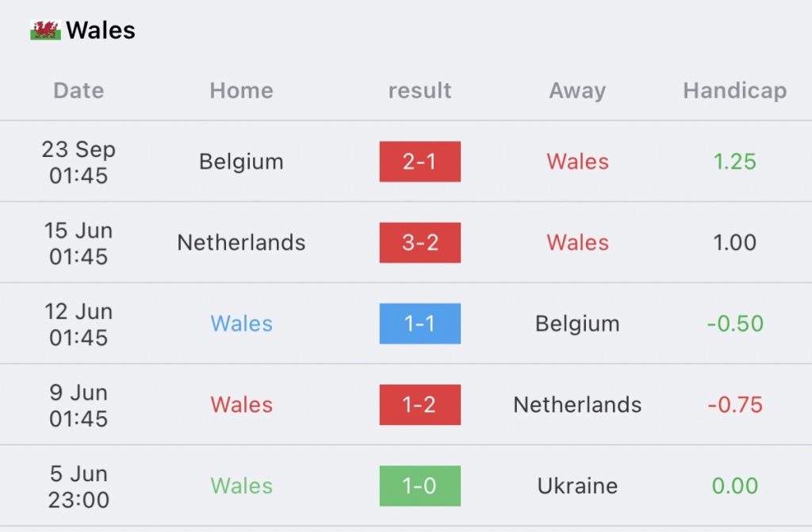Screen dimensions: 812x532
Task: Select the Date column header
Action: [x=79, y=90]
